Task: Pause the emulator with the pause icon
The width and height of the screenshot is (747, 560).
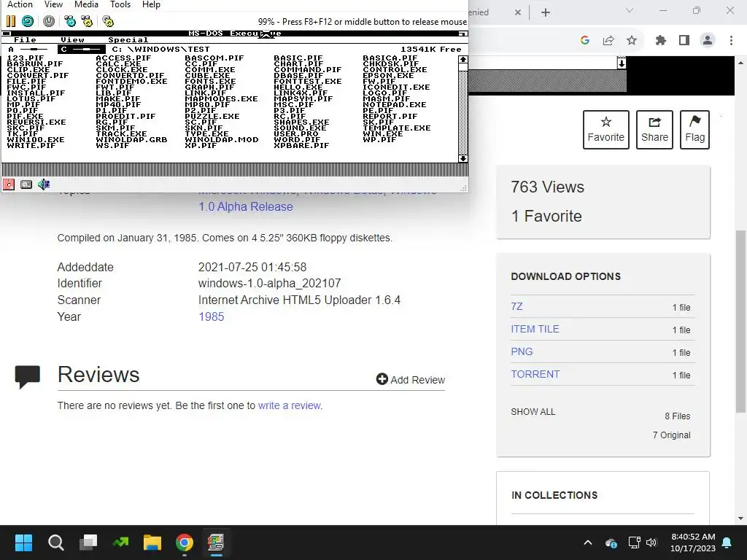Action: click(11, 21)
